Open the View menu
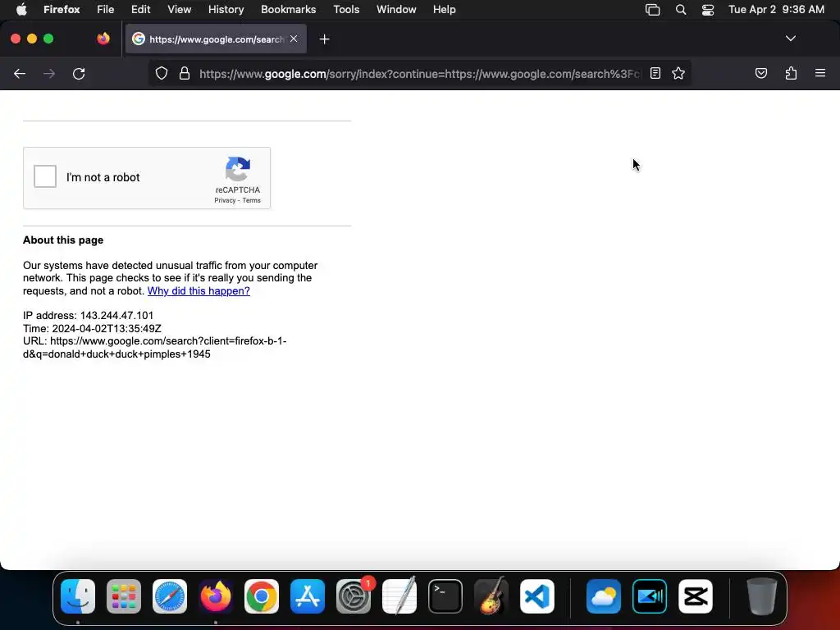 (x=179, y=10)
